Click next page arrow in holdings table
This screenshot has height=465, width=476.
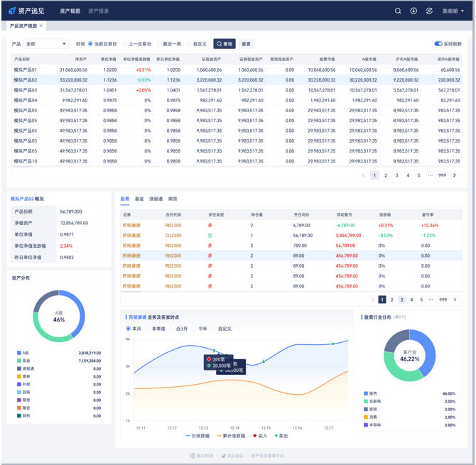tap(455, 300)
